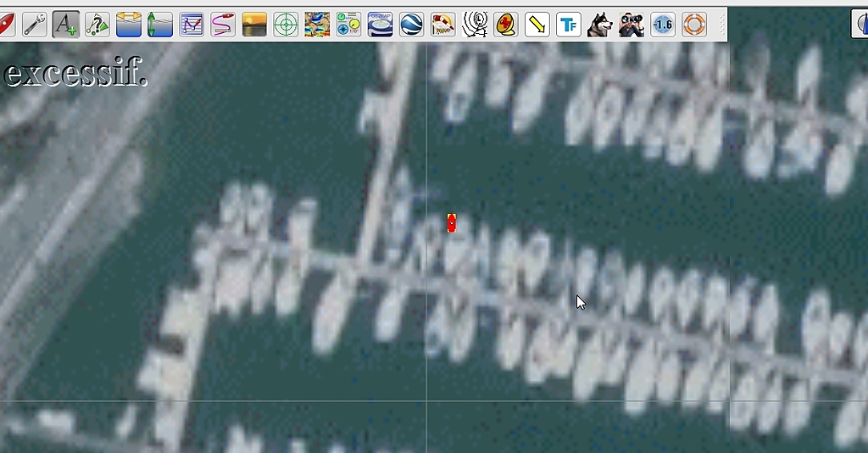
Task: Click the husky dog icon
Action: (600, 25)
